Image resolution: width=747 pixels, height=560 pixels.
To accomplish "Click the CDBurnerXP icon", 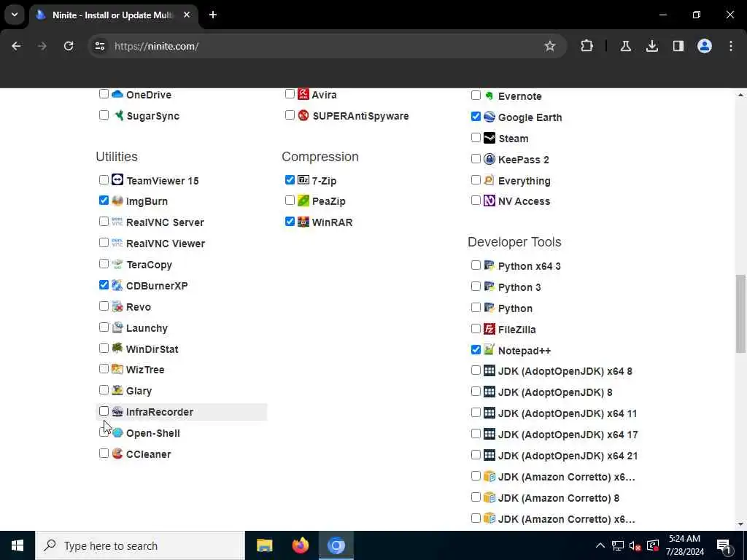I will pos(117,285).
